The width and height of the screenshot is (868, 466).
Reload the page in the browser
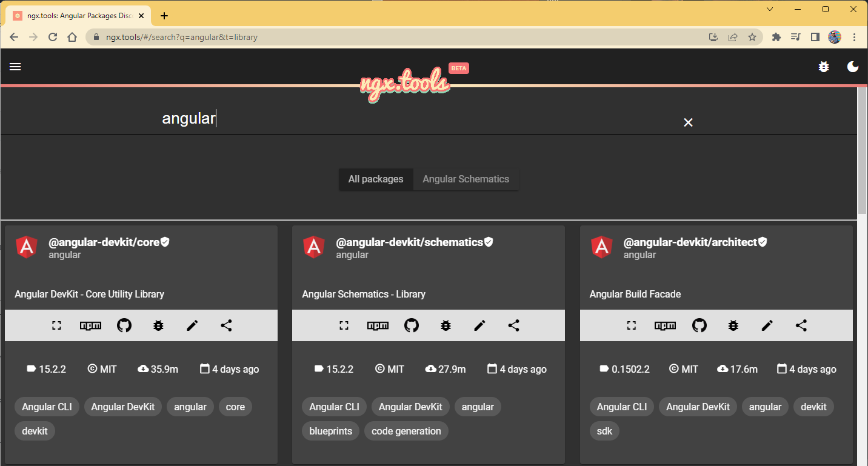[53, 37]
